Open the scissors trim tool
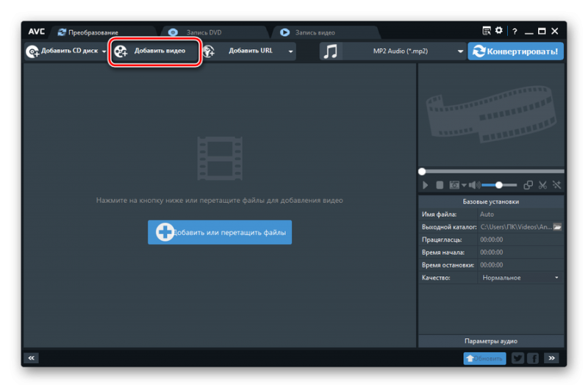Screen dimensions: 588x388 pyautogui.click(x=542, y=185)
